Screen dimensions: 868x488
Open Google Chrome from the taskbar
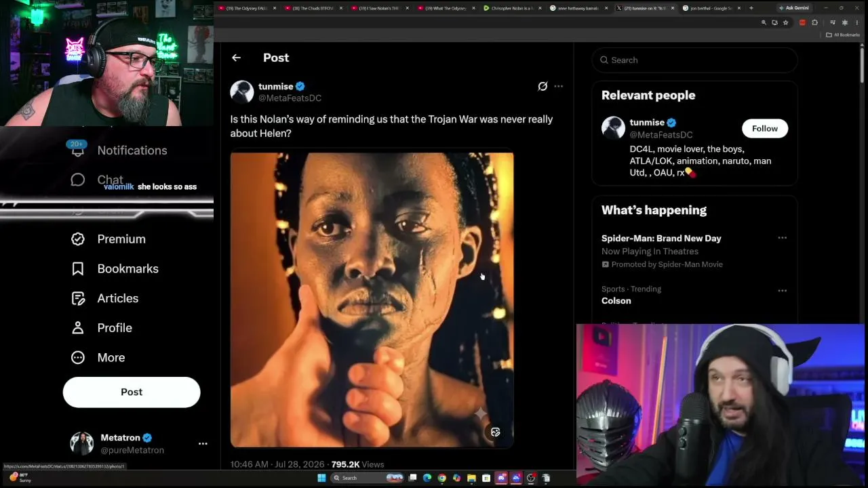pyautogui.click(x=442, y=478)
